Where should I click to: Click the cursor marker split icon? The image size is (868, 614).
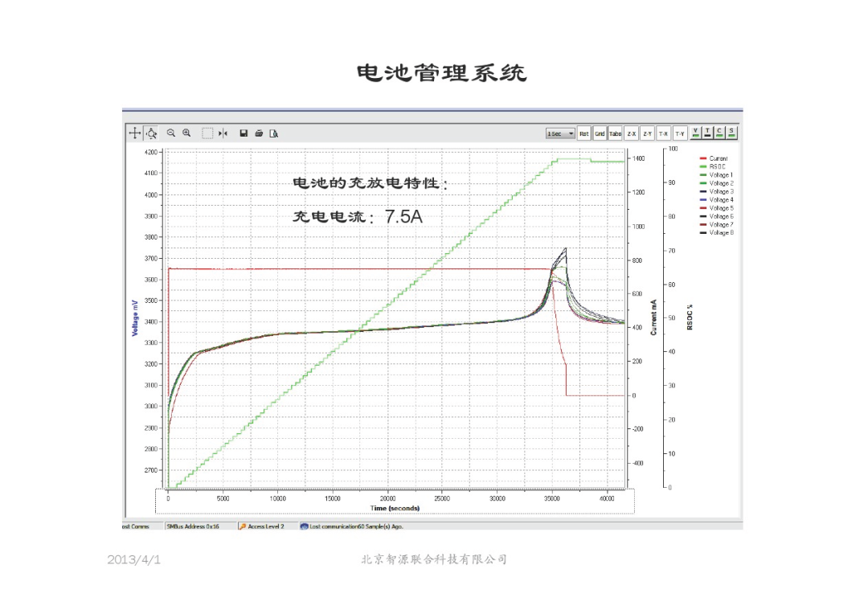223,133
